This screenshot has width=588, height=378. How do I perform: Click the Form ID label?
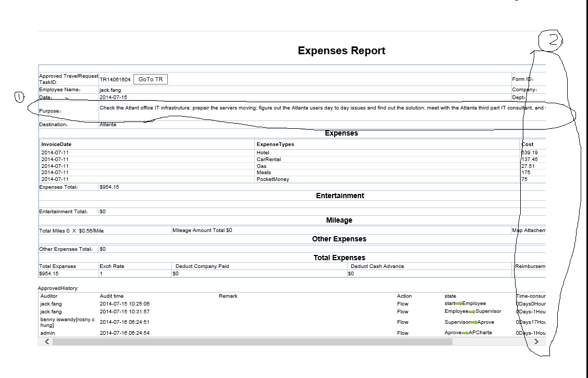523,79
